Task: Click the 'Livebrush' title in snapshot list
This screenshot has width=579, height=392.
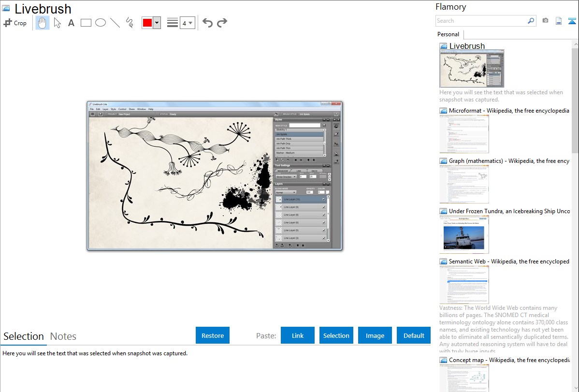Action: click(x=467, y=46)
